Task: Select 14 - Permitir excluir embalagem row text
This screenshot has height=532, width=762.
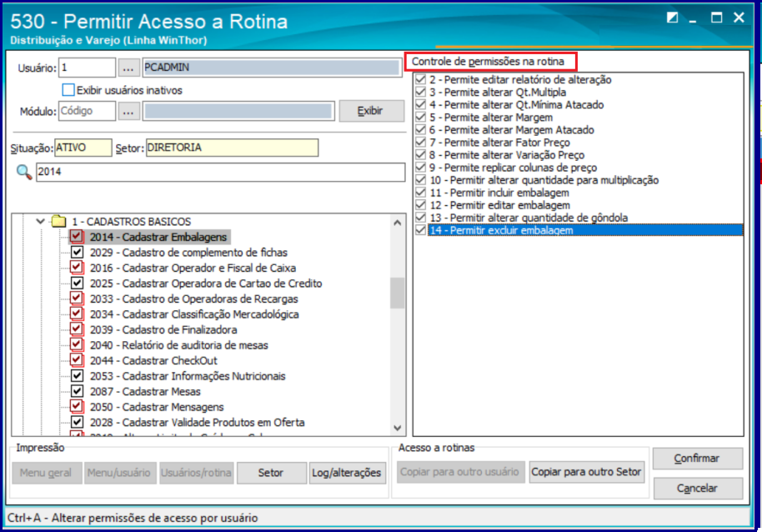Action: coord(501,230)
